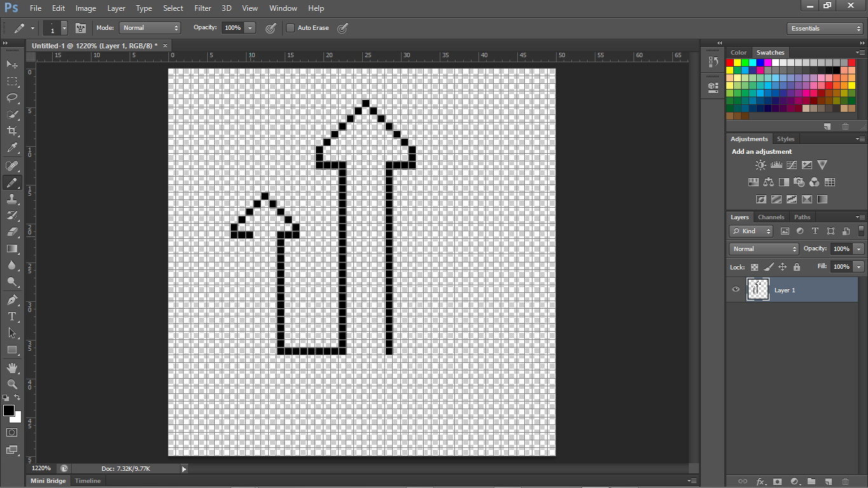Select Layer 1 thumbnail
868x488 pixels.
pyautogui.click(x=758, y=290)
